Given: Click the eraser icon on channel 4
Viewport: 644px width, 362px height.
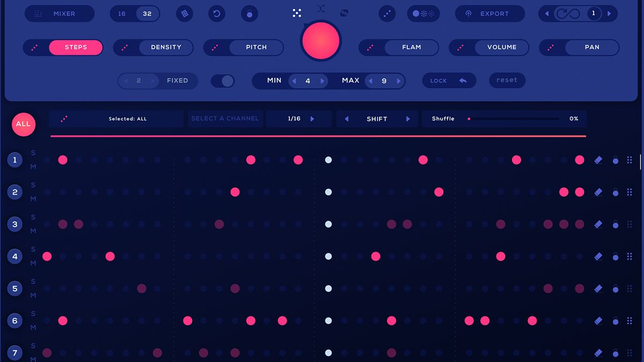Looking at the screenshot, I should 598,256.
